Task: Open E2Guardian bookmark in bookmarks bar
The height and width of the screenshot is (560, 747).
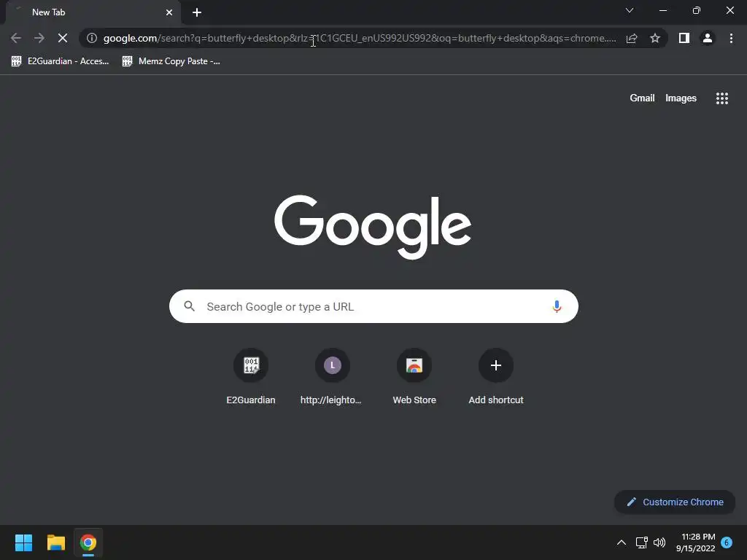Action: [x=61, y=61]
